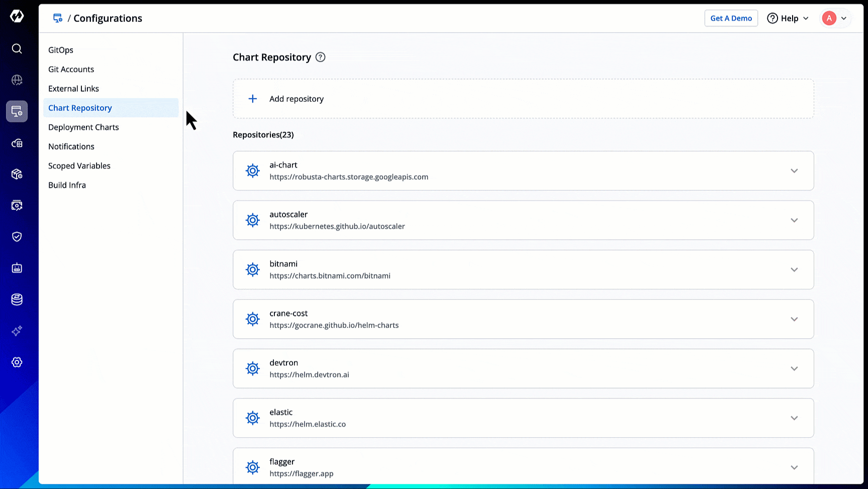Open Scoped Variables settings
The image size is (868, 489).
click(79, 166)
